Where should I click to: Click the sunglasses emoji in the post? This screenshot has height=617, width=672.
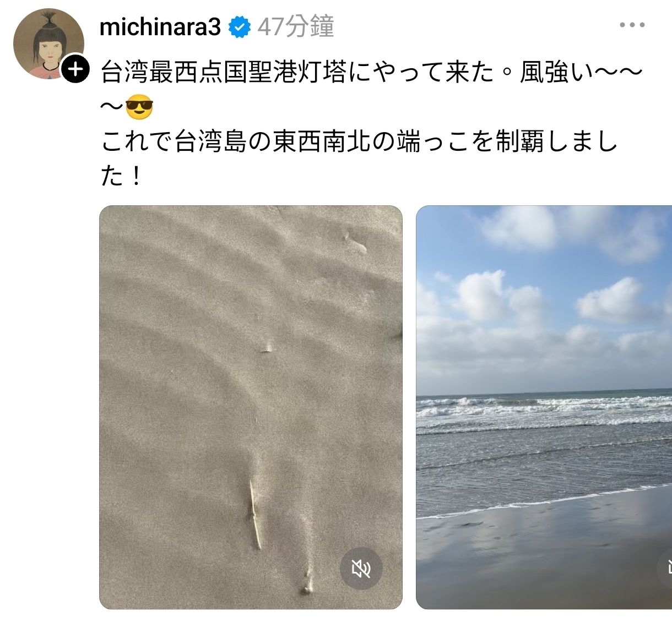point(139,107)
